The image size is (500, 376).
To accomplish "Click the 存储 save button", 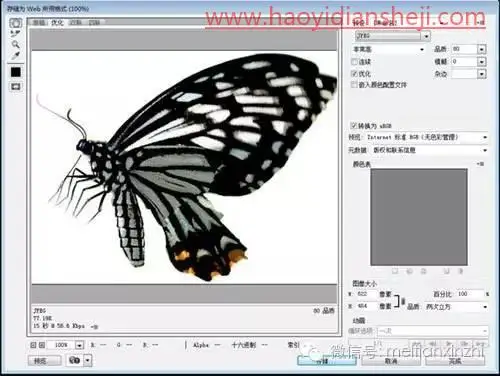I will 327,361.
